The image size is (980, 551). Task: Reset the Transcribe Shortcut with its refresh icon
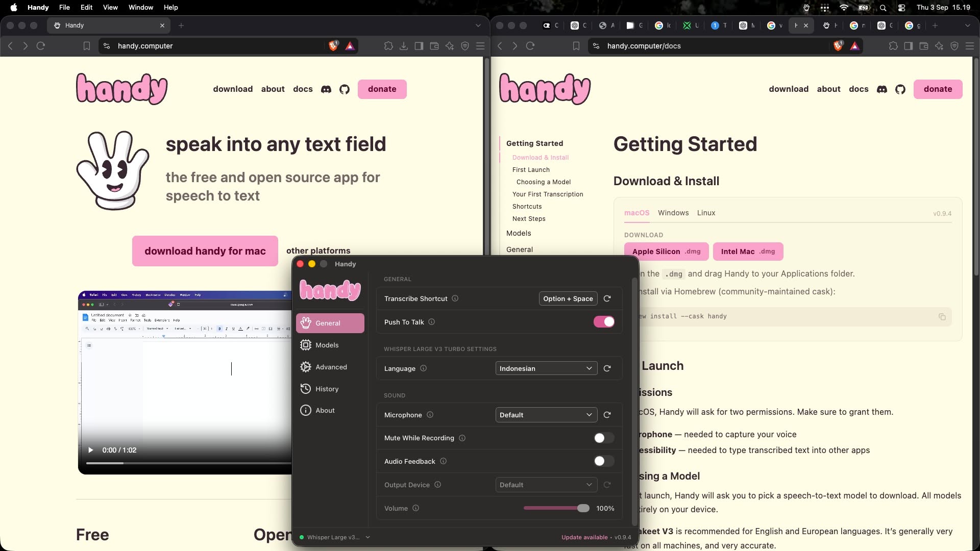tap(607, 298)
